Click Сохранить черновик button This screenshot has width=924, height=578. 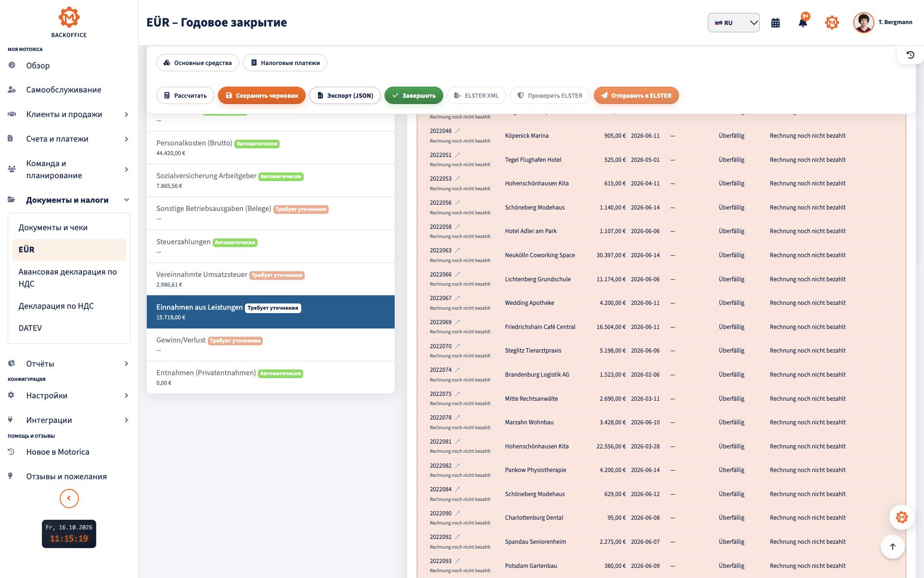click(x=261, y=95)
